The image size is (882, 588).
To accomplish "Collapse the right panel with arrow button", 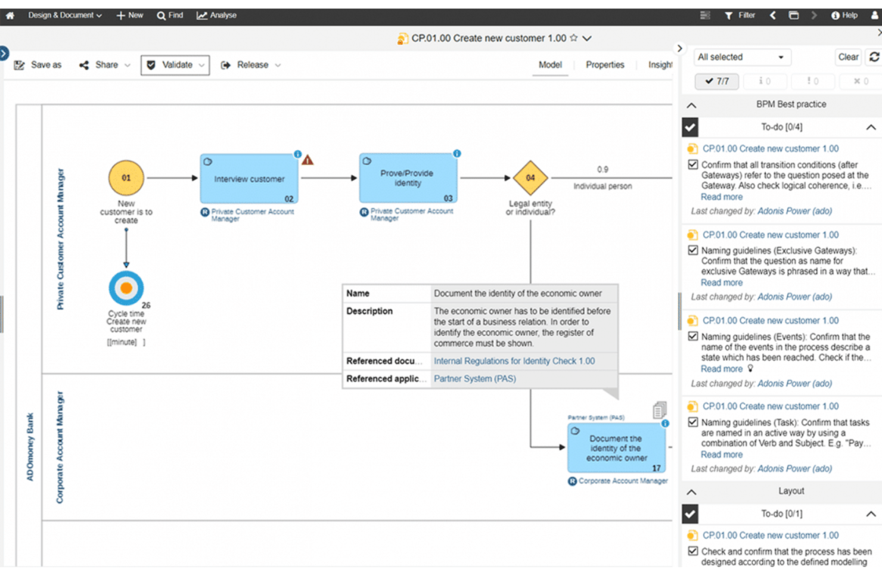I will click(679, 48).
